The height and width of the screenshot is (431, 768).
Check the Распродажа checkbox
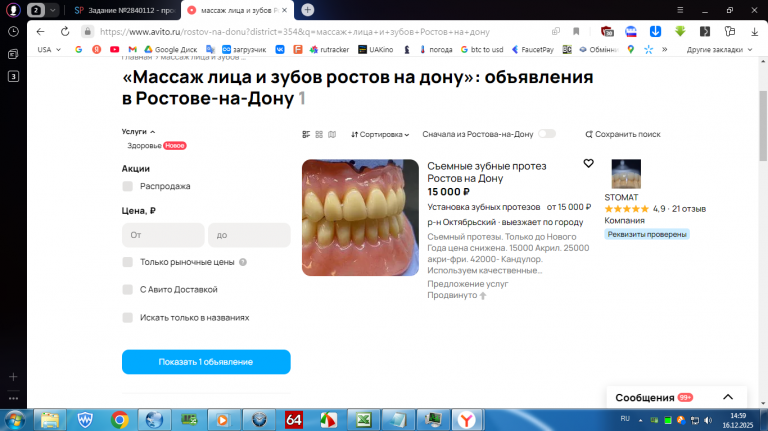click(x=127, y=186)
